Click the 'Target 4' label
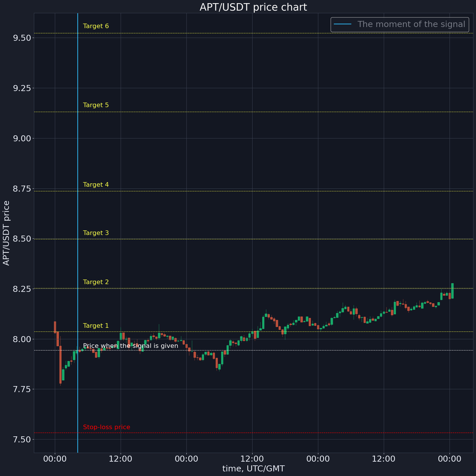The image size is (476, 476). [x=96, y=184]
